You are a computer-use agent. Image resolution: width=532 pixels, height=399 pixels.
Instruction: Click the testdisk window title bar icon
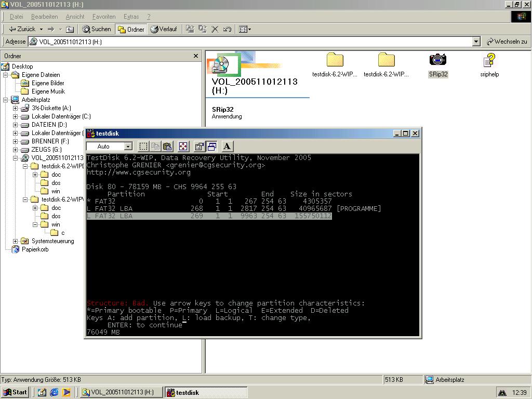pyautogui.click(x=90, y=134)
